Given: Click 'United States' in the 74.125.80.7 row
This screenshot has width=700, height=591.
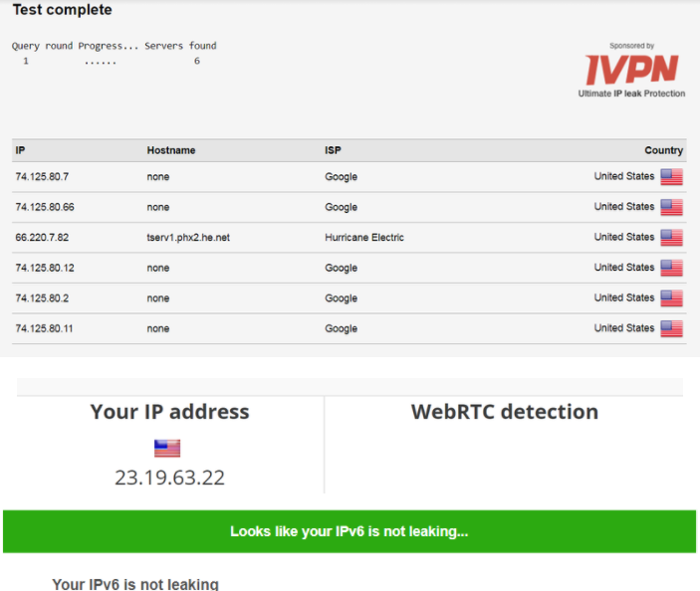Looking at the screenshot, I should coord(624,176).
